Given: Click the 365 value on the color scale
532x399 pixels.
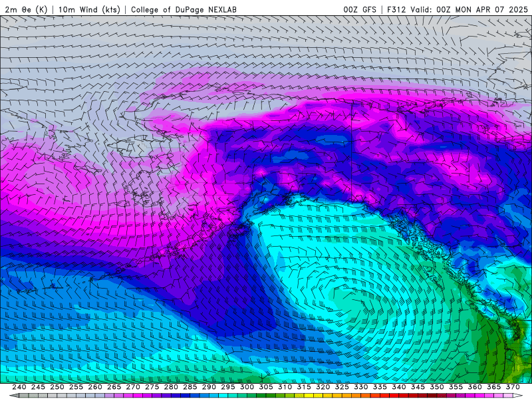Looking at the screenshot, I should (494, 387).
